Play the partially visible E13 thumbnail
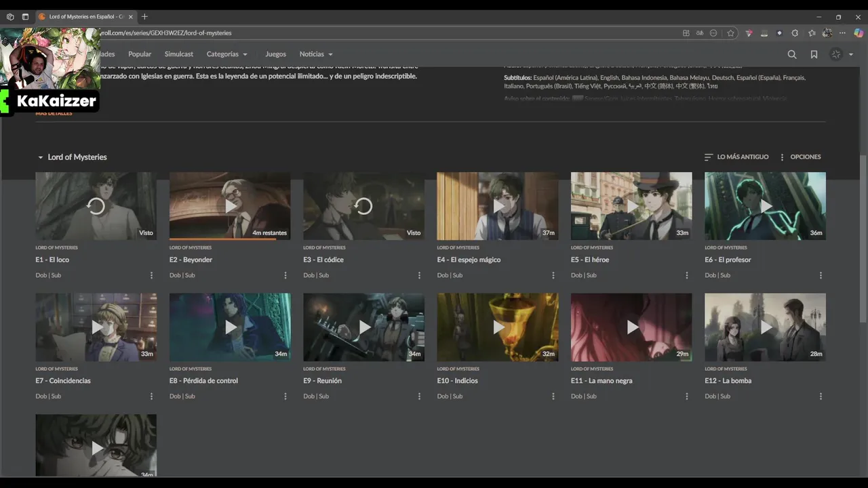 (x=96, y=446)
